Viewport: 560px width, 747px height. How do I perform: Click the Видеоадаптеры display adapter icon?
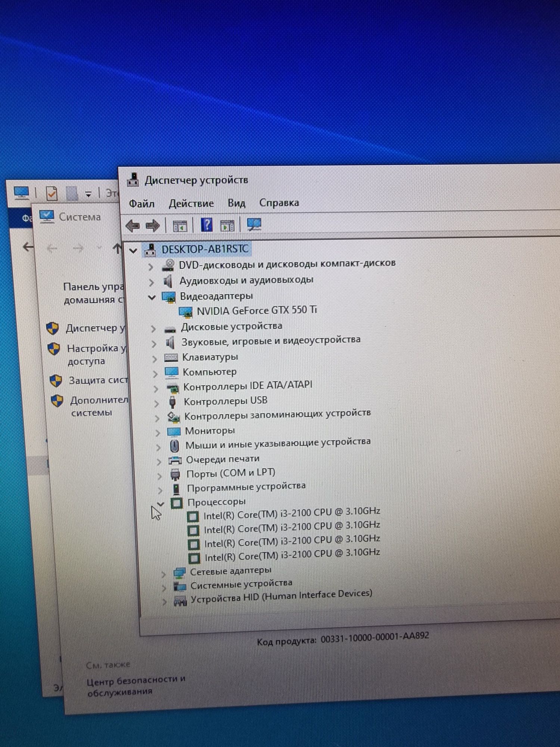point(169,297)
